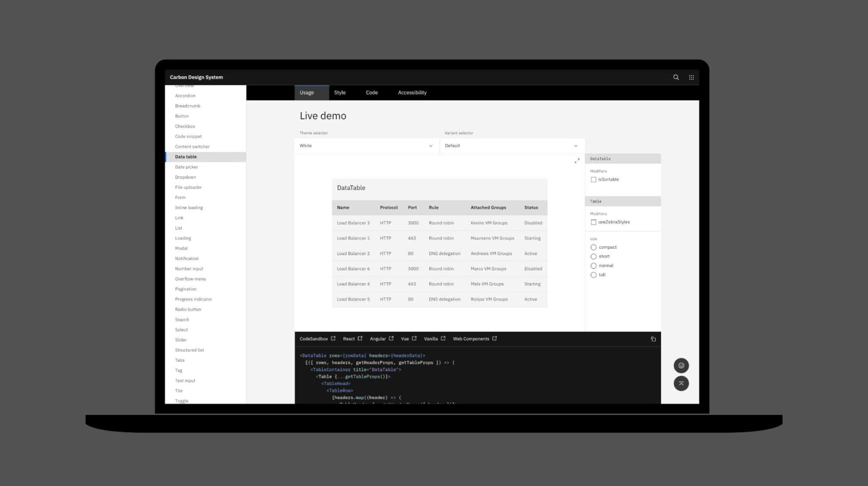Enable the isSortable checkbox

593,179
